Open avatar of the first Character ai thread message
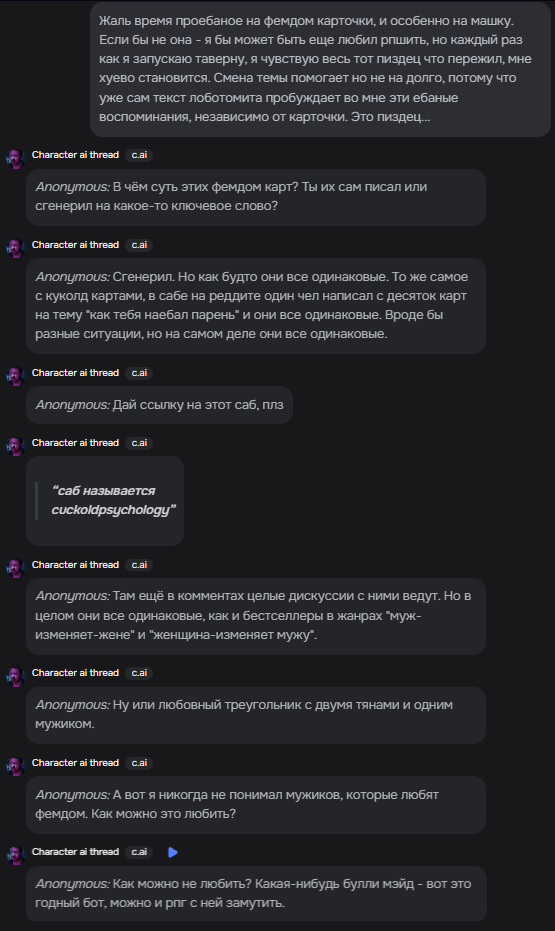The width and height of the screenshot is (555, 931). click(x=15, y=159)
